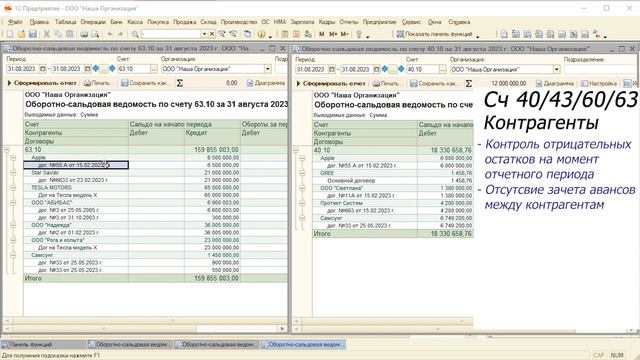Image resolution: width=640 pixels, height=360 pixels.
Task: Click Итого row total 18 330 658,76
Action: click(451, 234)
